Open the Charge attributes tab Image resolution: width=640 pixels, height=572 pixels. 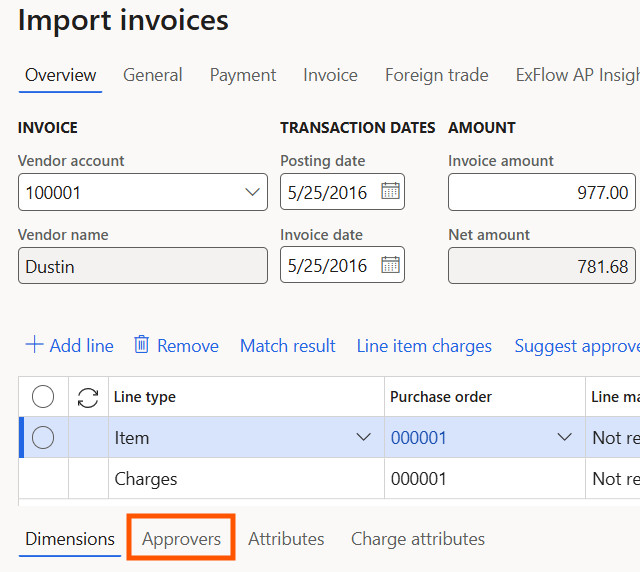pyautogui.click(x=418, y=539)
